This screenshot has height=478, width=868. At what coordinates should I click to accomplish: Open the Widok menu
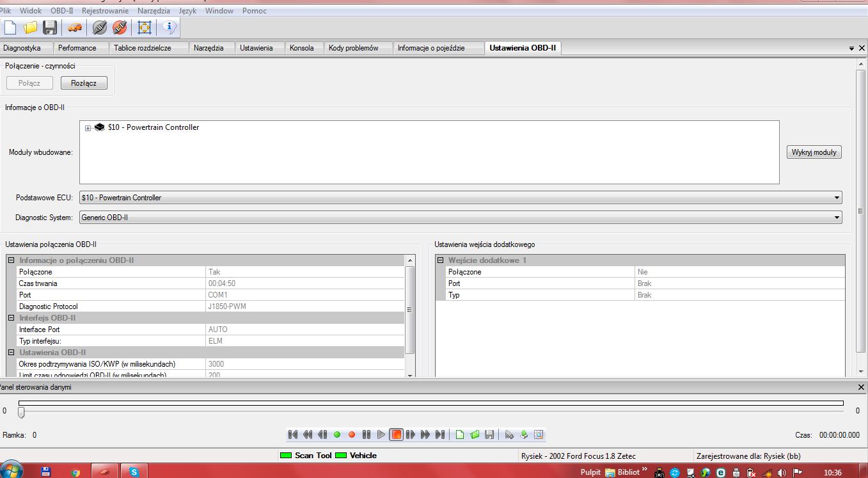[31, 11]
